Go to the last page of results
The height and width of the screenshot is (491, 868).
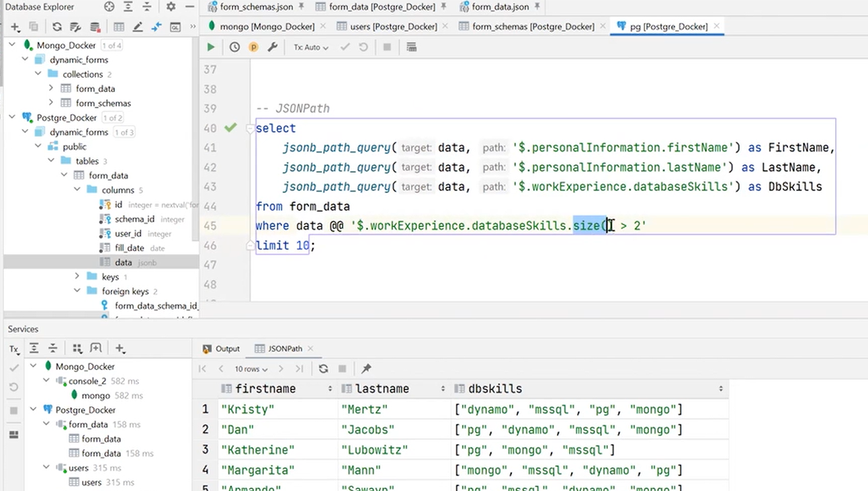[x=299, y=368]
